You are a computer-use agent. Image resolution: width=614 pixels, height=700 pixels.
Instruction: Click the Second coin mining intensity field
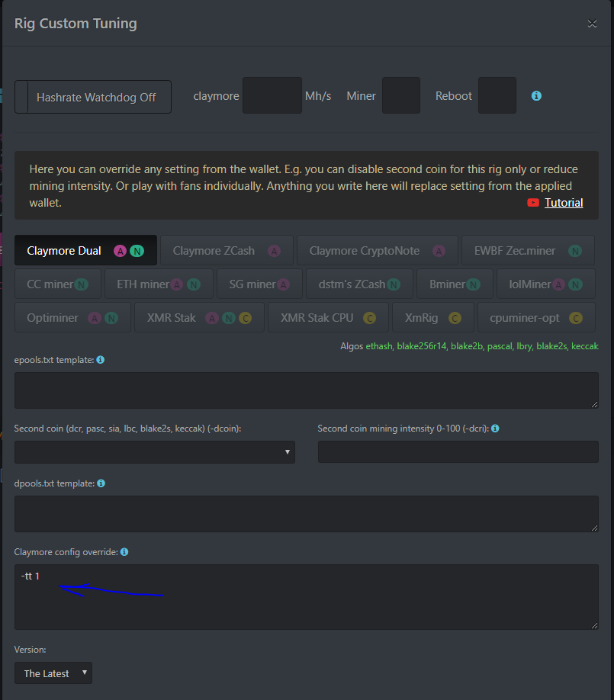458,451
